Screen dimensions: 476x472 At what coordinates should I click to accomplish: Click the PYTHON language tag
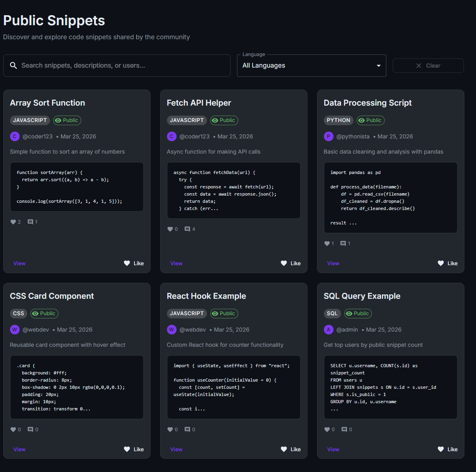click(x=338, y=120)
